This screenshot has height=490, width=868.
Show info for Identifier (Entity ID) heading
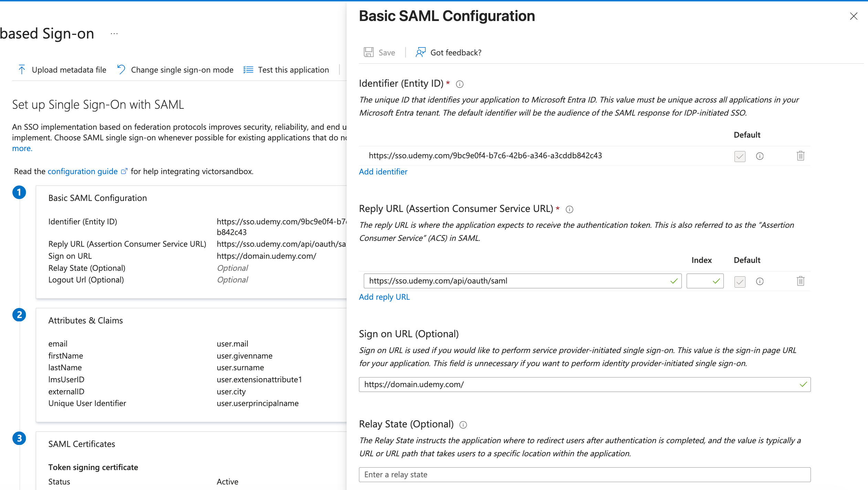(x=460, y=84)
